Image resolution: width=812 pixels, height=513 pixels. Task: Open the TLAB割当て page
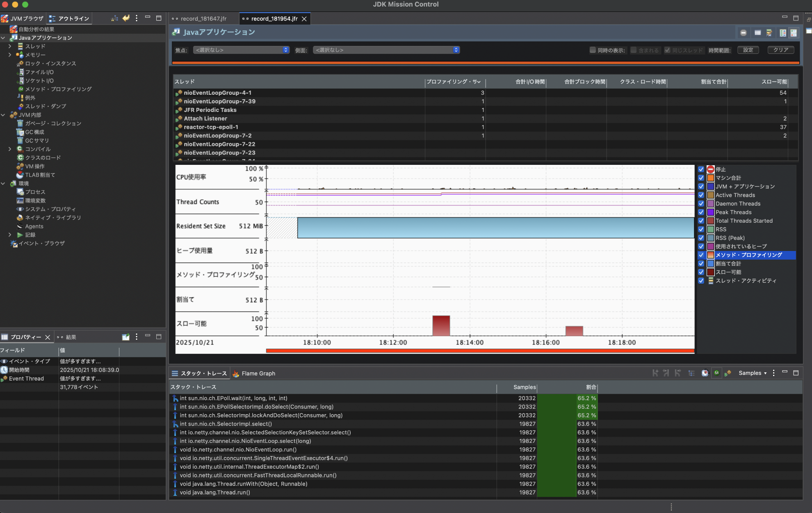pyautogui.click(x=40, y=175)
